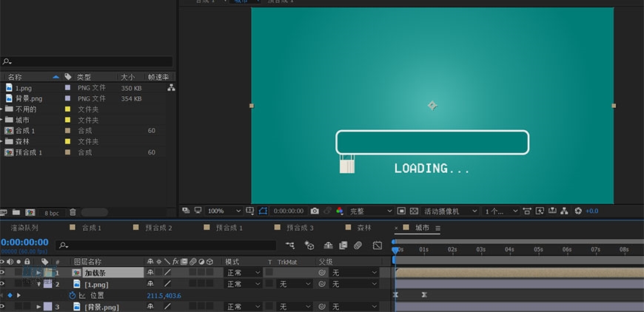Screen dimensions: 644x312
Task: Open the graph editor icon
Action: 377,245
